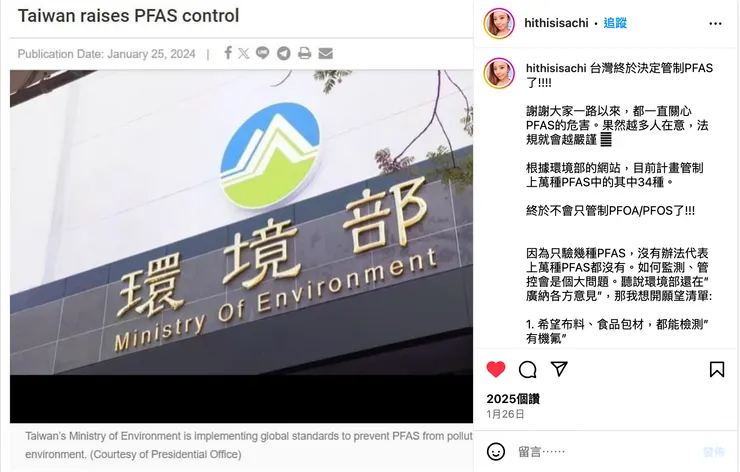This screenshot has width=740, height=472.
Task: Follow hithisisachi with 追蹤 link
Action: (x=615, y=23)
